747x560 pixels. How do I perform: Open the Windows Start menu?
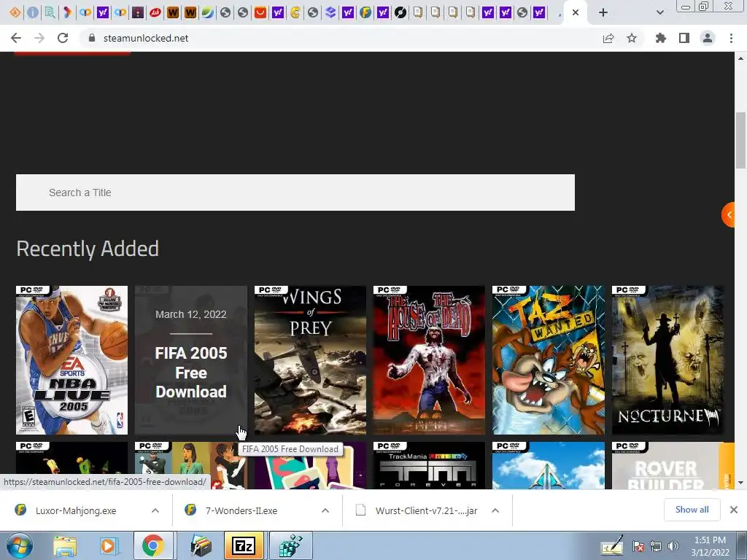click(19, 545)
